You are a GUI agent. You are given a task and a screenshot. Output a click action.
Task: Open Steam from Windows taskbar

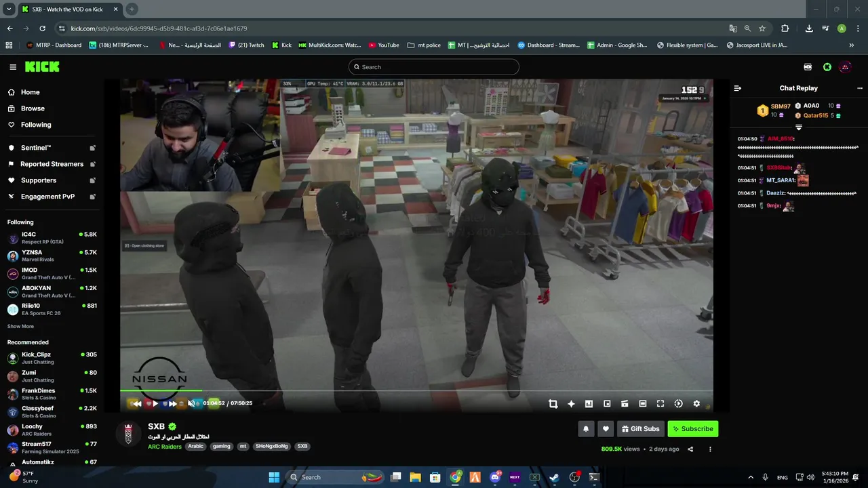pos(554,477)
